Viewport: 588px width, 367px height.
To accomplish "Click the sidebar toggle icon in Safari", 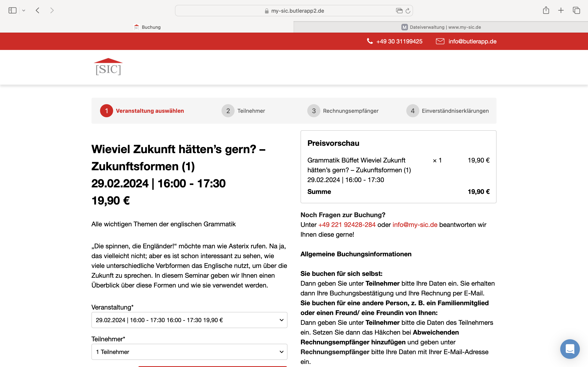I will pos(12,10).
